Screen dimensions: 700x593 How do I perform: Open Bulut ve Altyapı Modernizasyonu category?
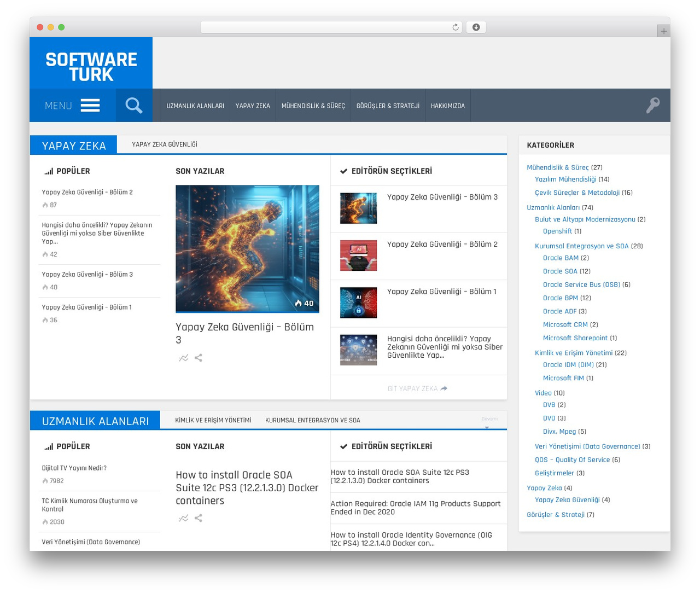point(585,219)
